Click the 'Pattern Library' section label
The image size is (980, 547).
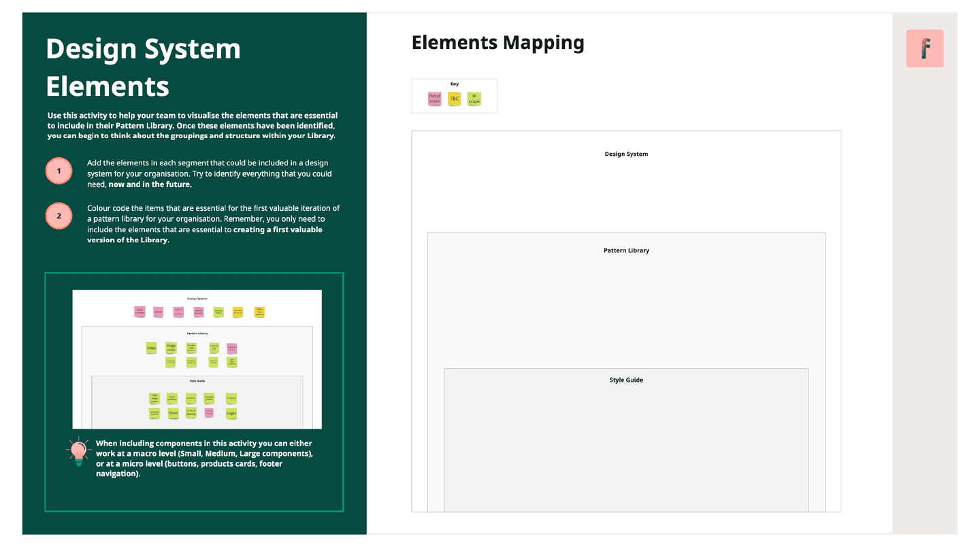click(x=626, y=250)
